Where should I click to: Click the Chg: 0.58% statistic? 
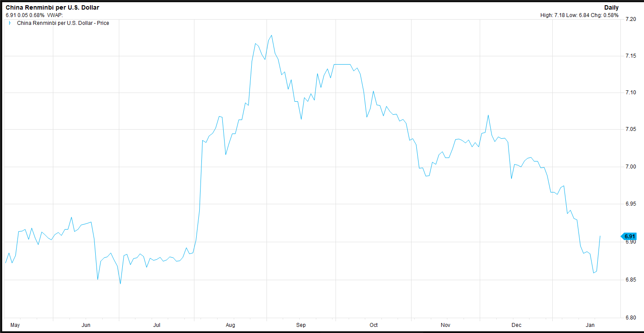604,14
